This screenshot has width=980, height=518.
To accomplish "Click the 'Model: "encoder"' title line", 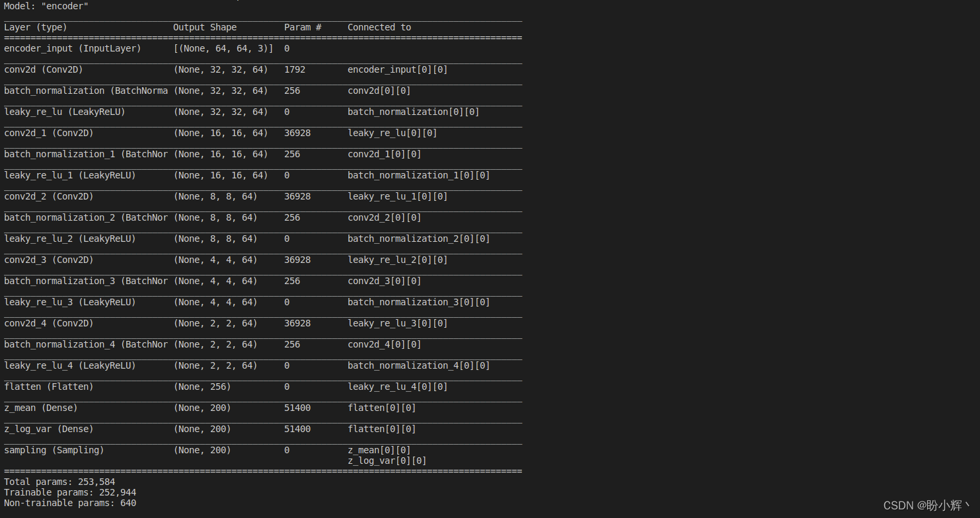I will coord(46,6).
